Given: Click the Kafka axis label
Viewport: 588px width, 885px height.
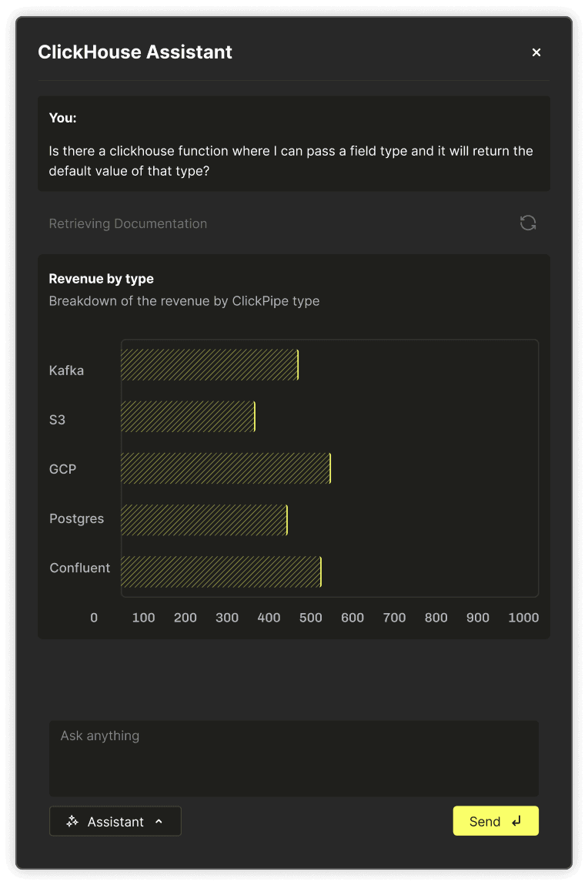Looking at the screenshot, I should [x=66, y=370].
